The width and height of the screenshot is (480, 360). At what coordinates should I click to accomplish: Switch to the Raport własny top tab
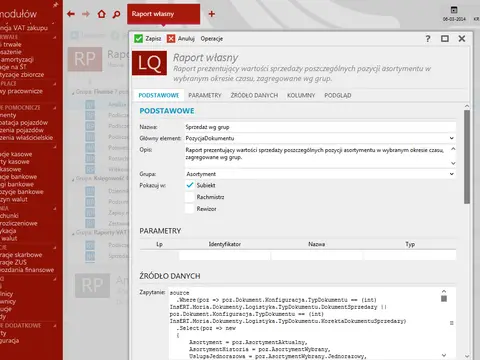click(163, 14)
